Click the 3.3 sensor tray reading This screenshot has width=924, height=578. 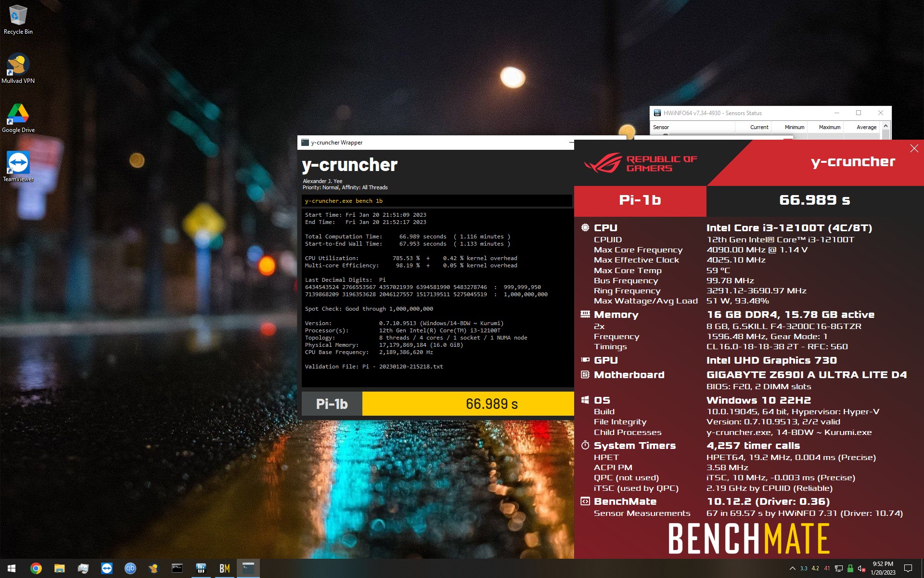(804, 568)
